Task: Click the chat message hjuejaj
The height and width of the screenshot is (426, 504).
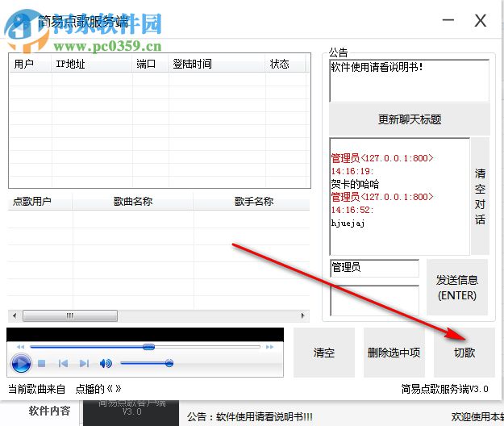Action: click(348, 223)
